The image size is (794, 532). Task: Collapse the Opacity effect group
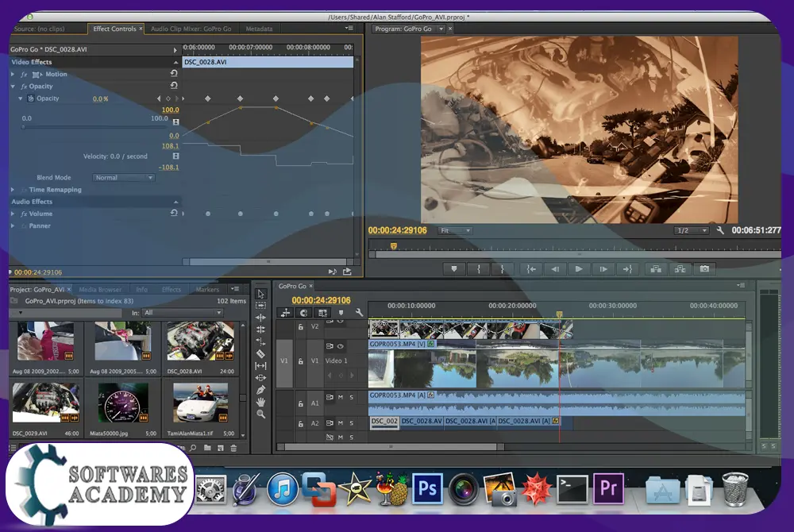tap(13, 86)
